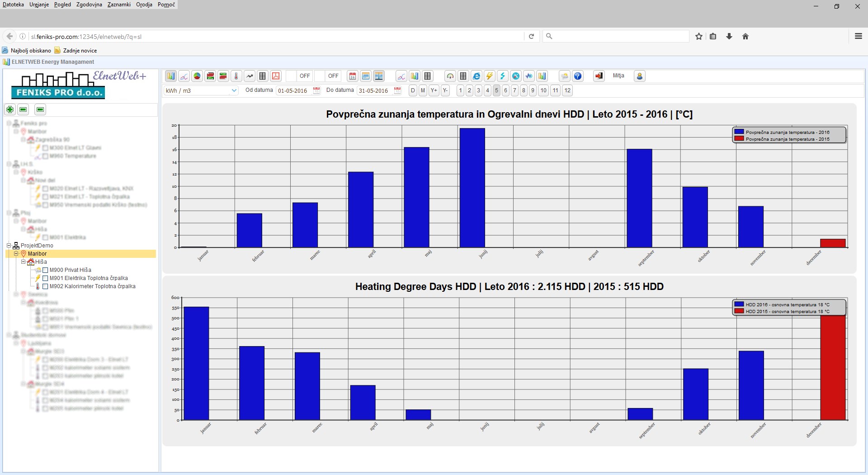This screenshot has height=475, width=868.
Task: Collapse the ProjektDemo tree node
Action: [9, 246]
